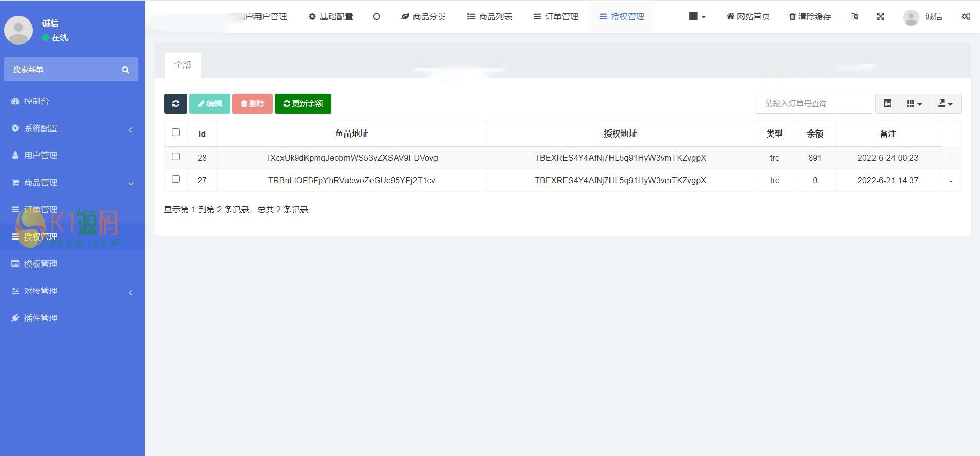Click the 类型 column header
980x456 pixels.
[x=774, y=134]
